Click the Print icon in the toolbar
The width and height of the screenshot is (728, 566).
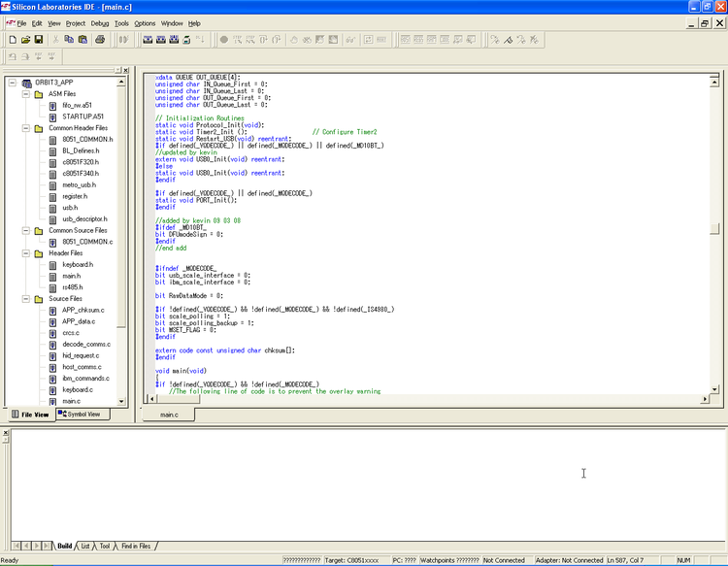pos(100,40)
